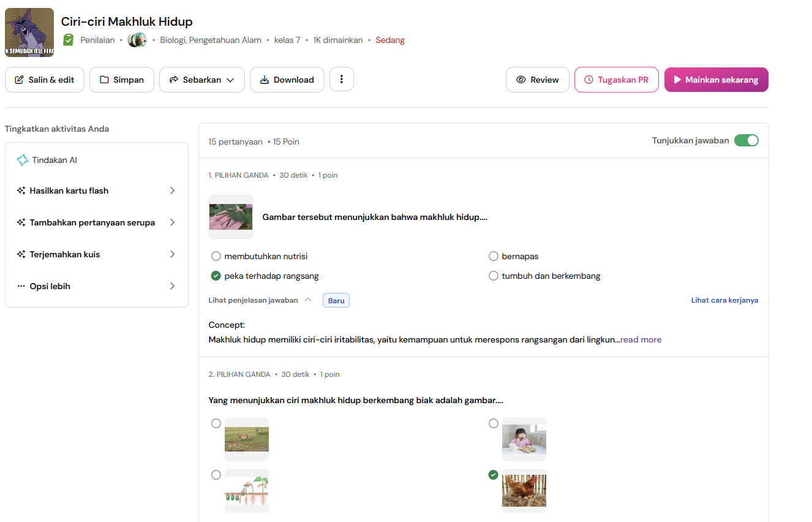The width and height of the screenshot is (812, 522).
Task: Click the green Penilaian checkmark badge
Action: (68, 40)
